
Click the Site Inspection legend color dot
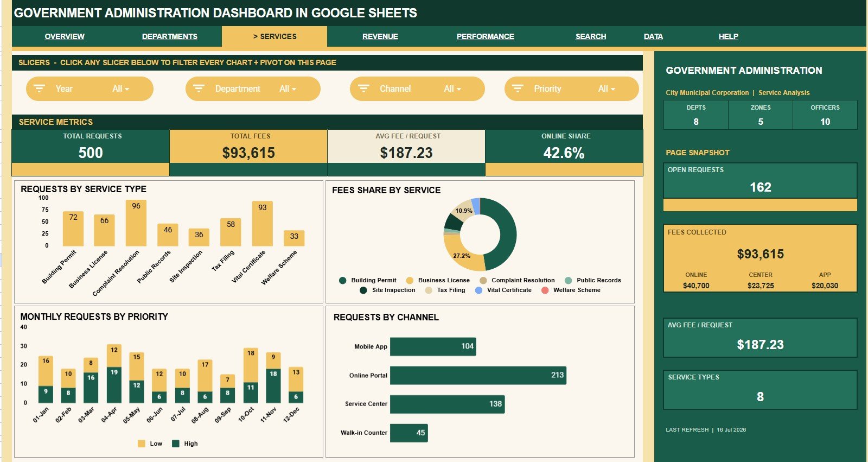point(363,290)
